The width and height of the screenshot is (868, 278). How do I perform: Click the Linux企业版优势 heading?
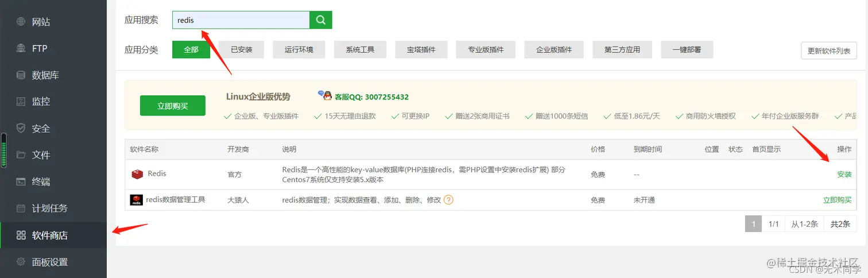[258, 96]
